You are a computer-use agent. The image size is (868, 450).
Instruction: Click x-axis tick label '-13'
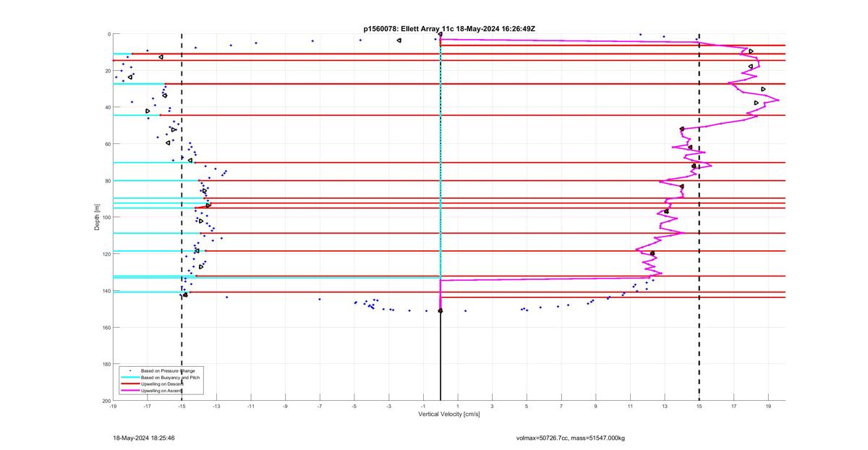coord(216,407)
